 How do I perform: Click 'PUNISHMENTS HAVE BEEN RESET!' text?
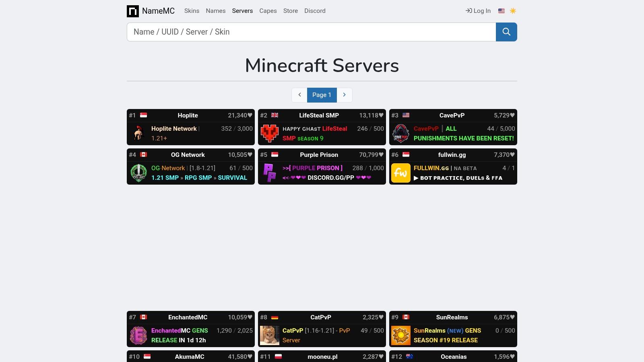(x=464, y=138)
